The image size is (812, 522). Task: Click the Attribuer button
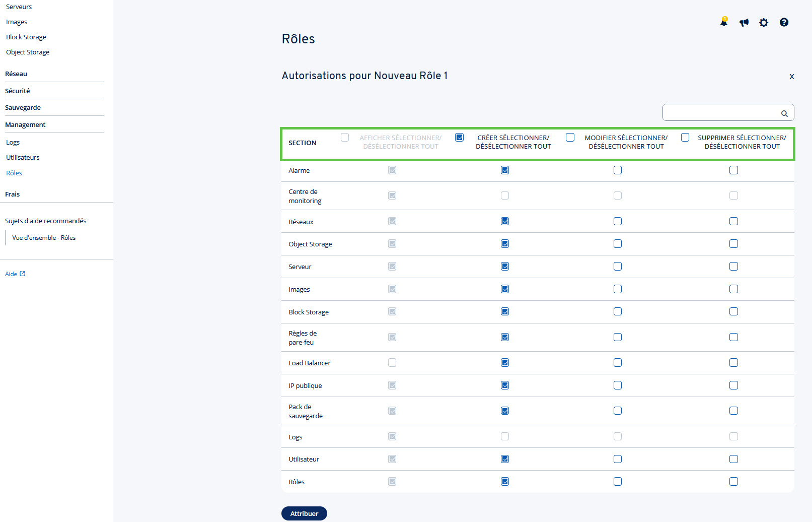[304, 513]
